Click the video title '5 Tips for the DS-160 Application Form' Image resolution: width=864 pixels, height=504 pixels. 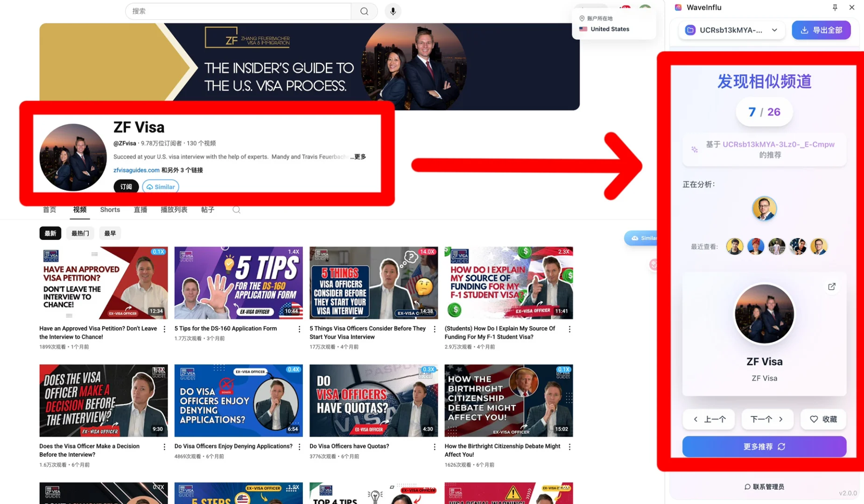[225, 329]
